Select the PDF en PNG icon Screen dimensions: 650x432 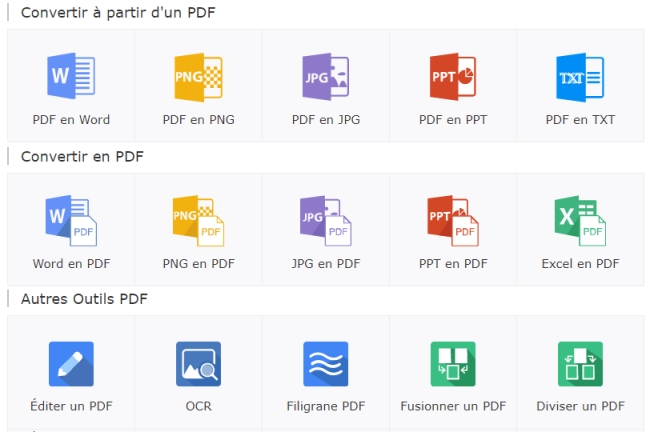click(x=199, y=77)
